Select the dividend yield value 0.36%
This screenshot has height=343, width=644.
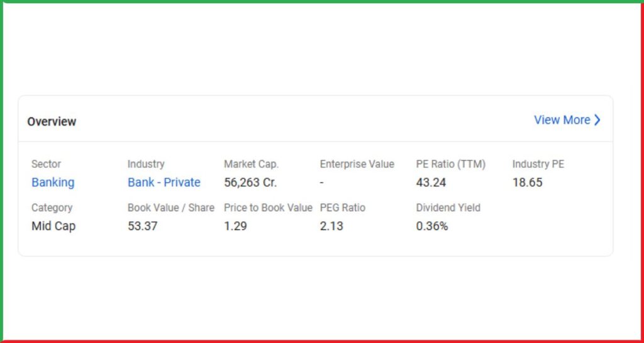[432, 226]
